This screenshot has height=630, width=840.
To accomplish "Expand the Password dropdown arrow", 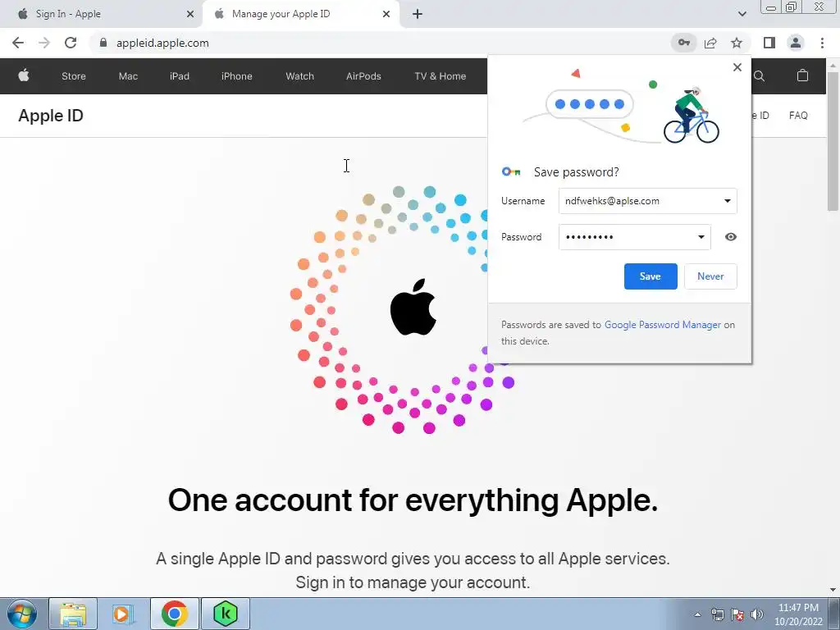I will [701, 237].
